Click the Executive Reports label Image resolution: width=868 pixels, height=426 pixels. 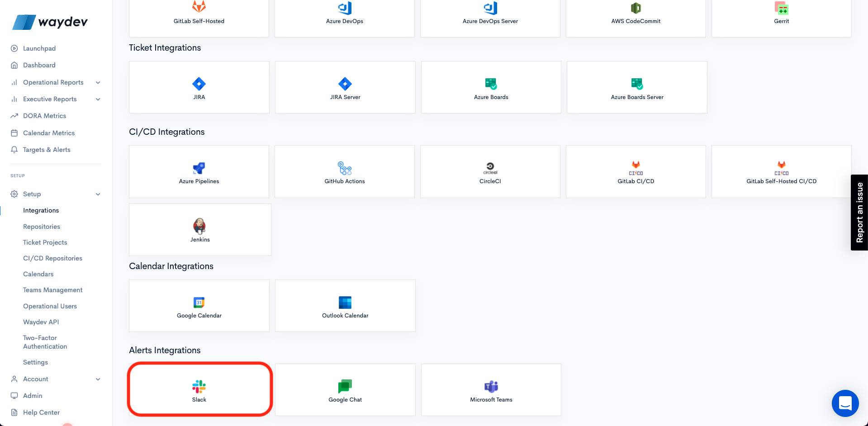pos(50,99)
